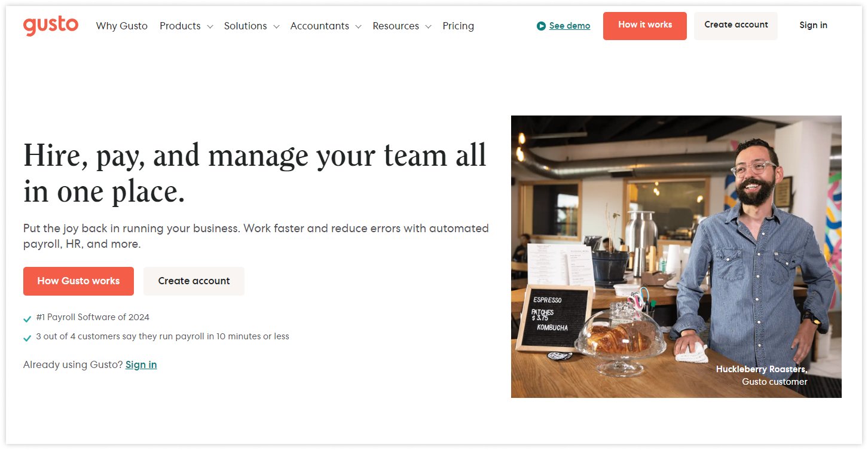Expand the Solutions dropdown chevron
The image size is (868, 450).
tap(276, 27)
